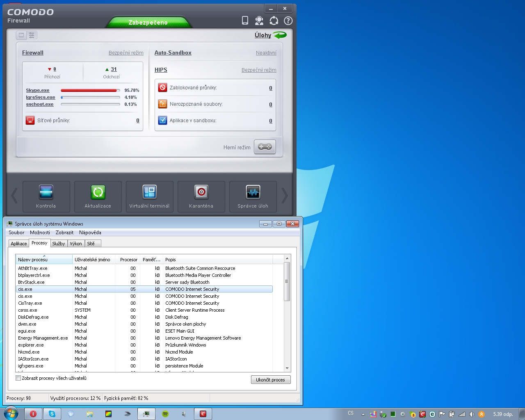Click the circular share arrows icon in COMODO header

(274, 21)
